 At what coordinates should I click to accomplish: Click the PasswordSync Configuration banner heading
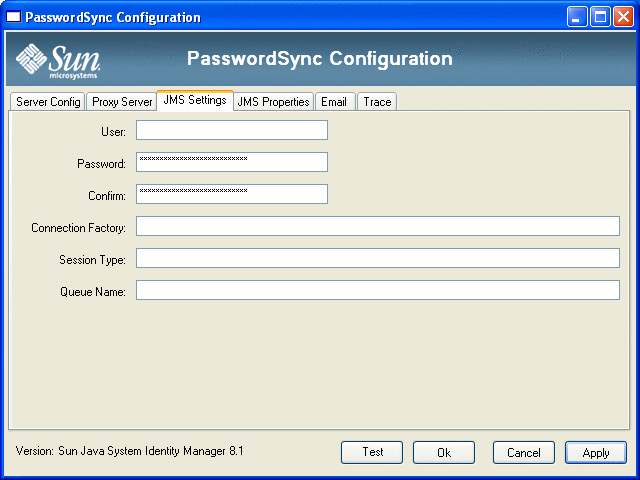click(320, 59)
